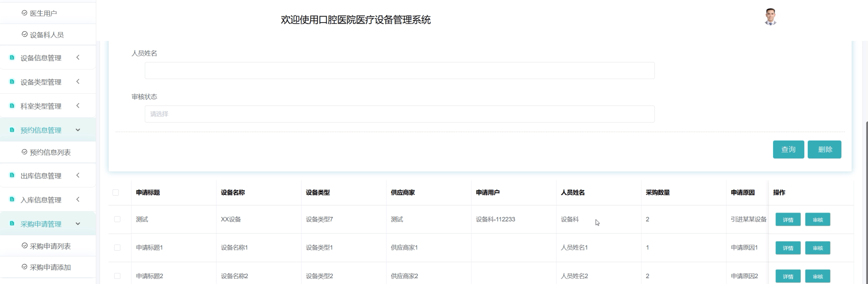Screen dimensions: 868x284
Task: Click the check-circle icon beside 采购申请列表
Action: point(24,246)
